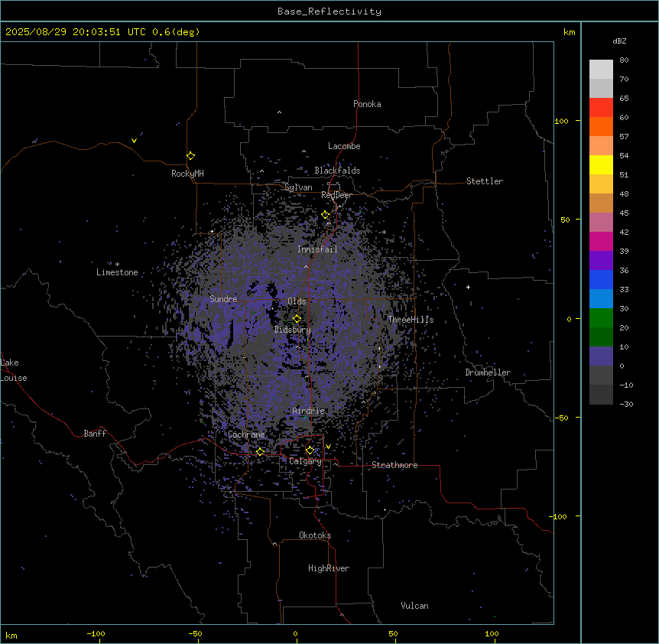The image size is (659, 644).
Task: Click the Lacombe city label
Action: click(344, 146)
